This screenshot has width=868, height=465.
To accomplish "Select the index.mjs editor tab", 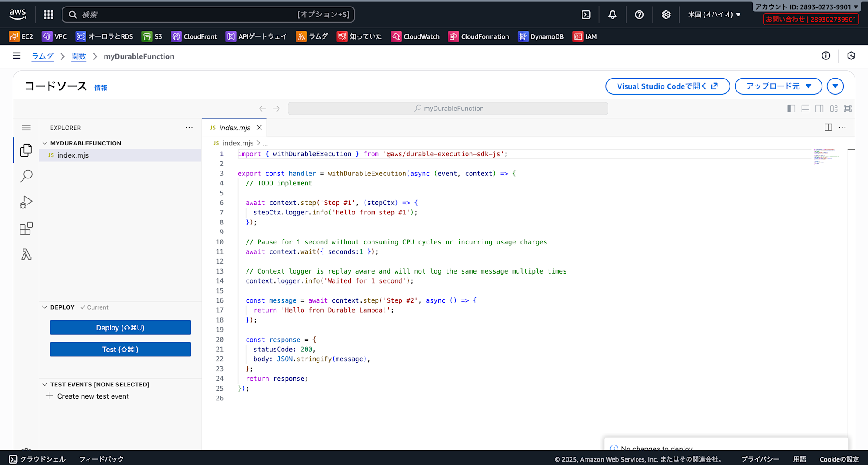I will 234,128.
